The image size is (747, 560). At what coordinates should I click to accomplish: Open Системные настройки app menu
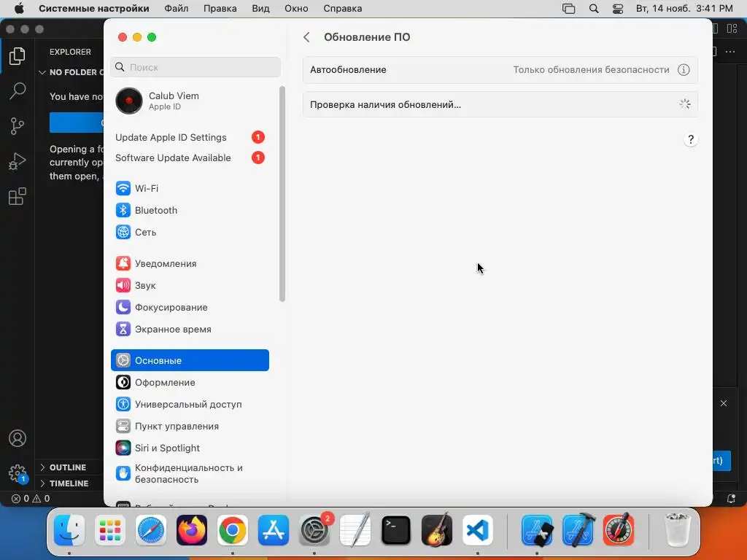coord(94,9)
